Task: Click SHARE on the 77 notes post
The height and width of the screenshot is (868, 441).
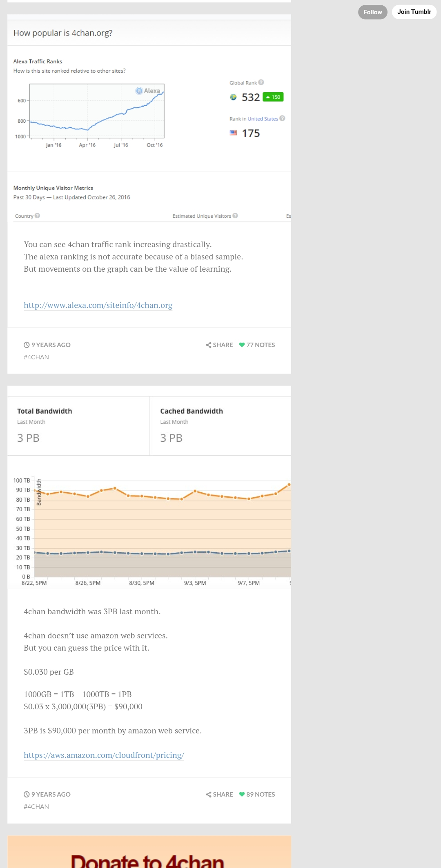Action: 220,345
